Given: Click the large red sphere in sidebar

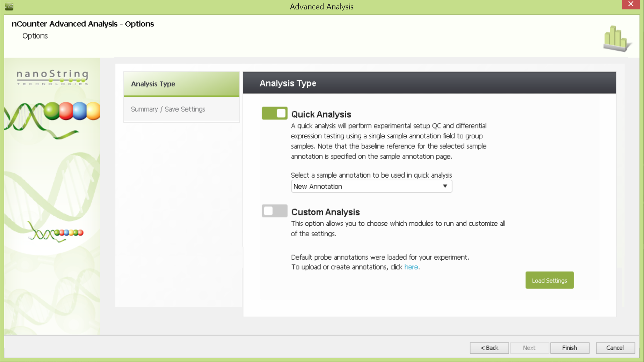Looking at the screenshot, I should pos(66,111).
